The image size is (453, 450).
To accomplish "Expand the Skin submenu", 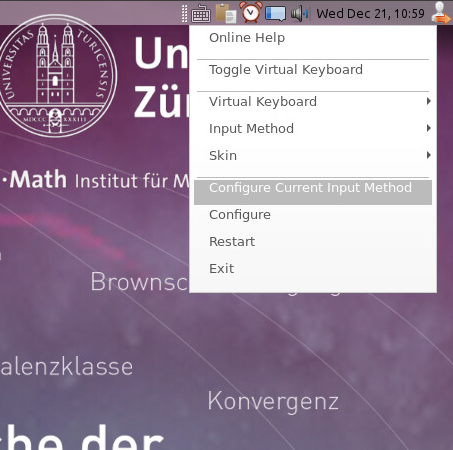I will click(x=313, y=156).
